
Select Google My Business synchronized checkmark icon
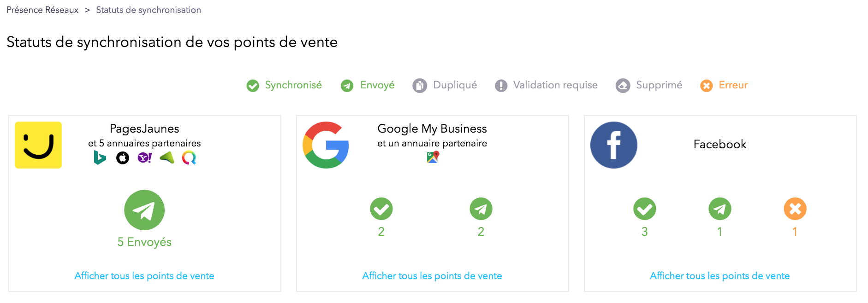coord(381,209)
